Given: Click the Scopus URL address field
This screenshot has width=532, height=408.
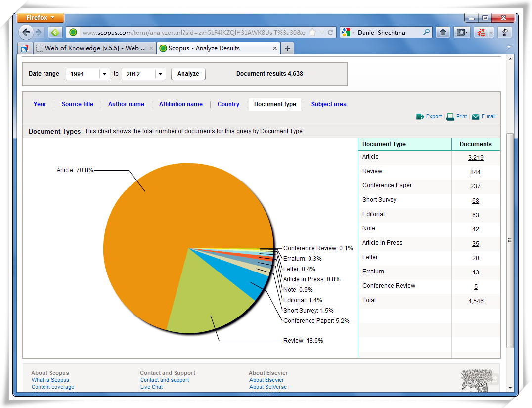Looking at the screenshot, I should 193,32.
